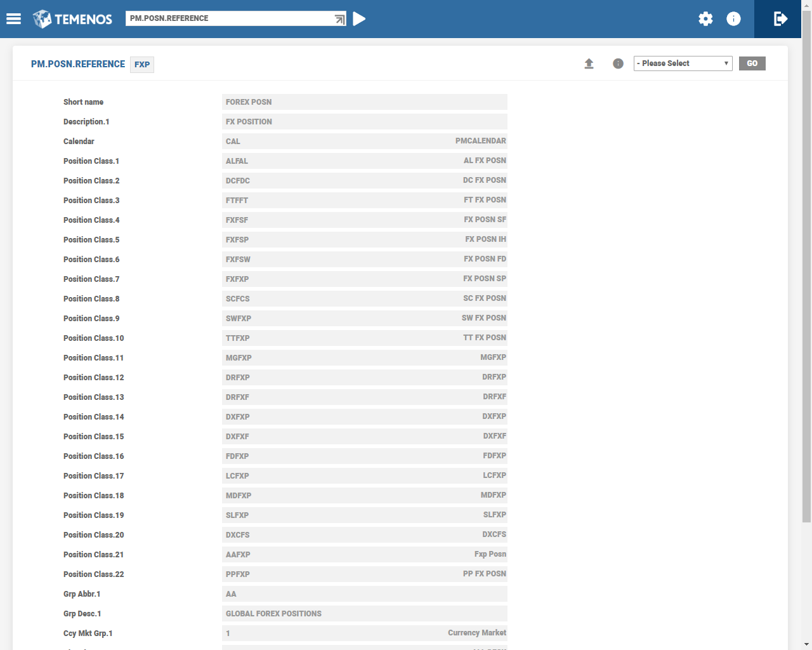Click the PM.POSN.REFERENCE page title
The image size is (812, 650).
78,64
